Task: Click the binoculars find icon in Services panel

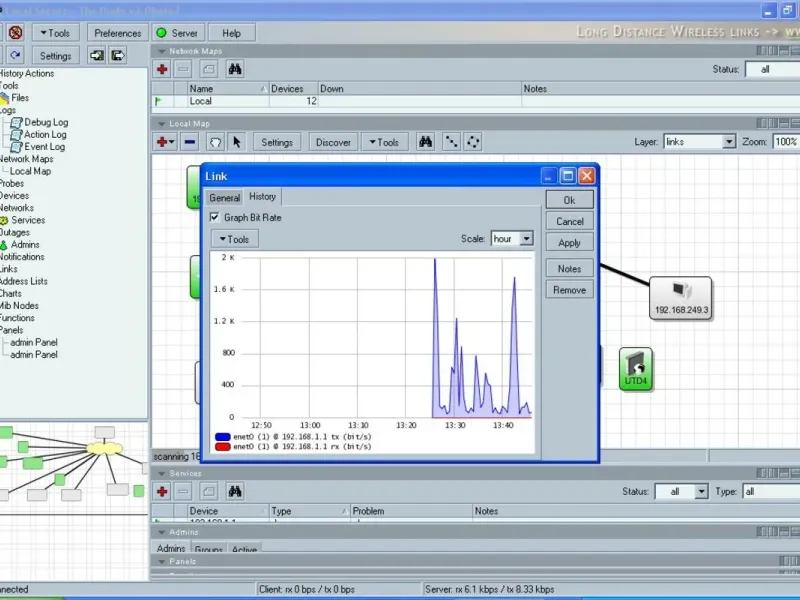Action: point(235,491)
